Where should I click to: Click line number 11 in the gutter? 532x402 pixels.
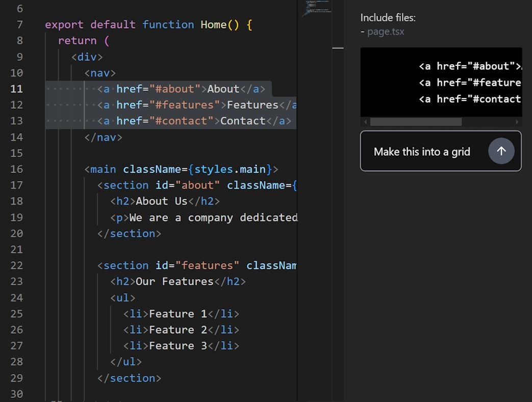pyautogui.click(x=16, y=89)
